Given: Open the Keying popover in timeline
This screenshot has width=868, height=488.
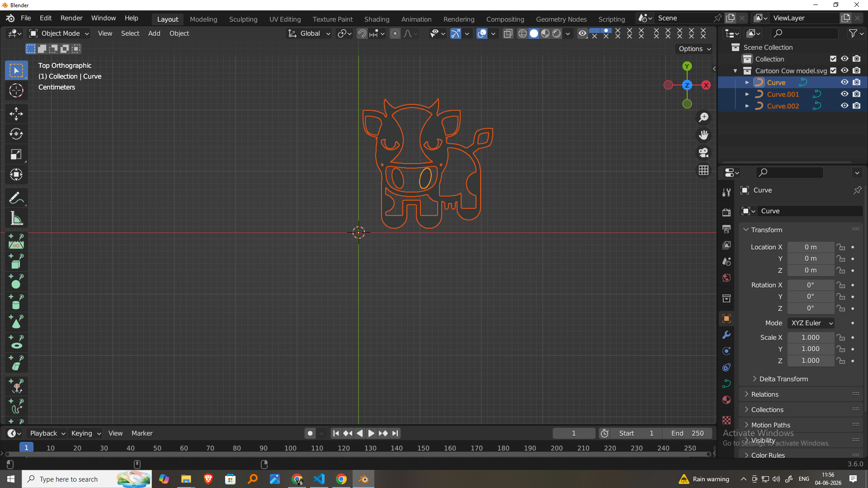Looking at the screenshot, I should click(x=86, y=433).
